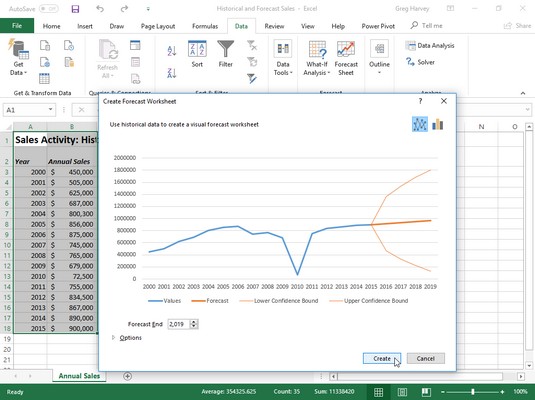Open What-If Analysis menu
Viewport: 535px width, 400px height.
point(317,57)
